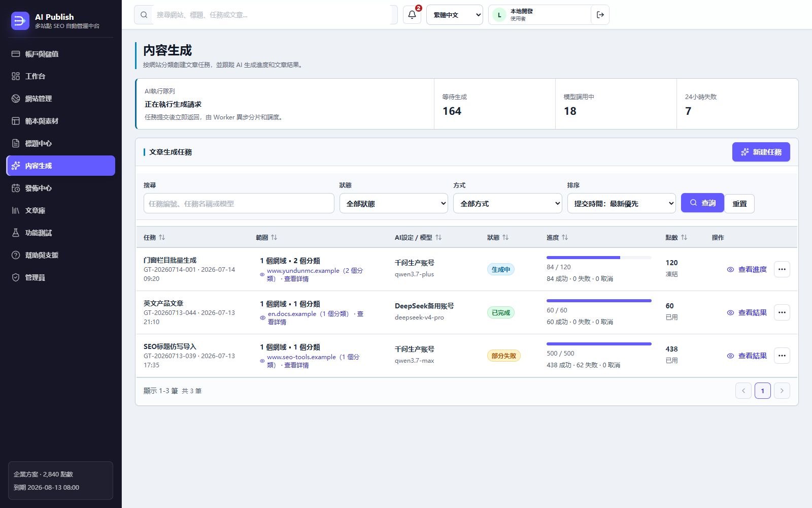
Task: Click 查看進度 for 门窗栏目批量生成
Action: [747, 269]
